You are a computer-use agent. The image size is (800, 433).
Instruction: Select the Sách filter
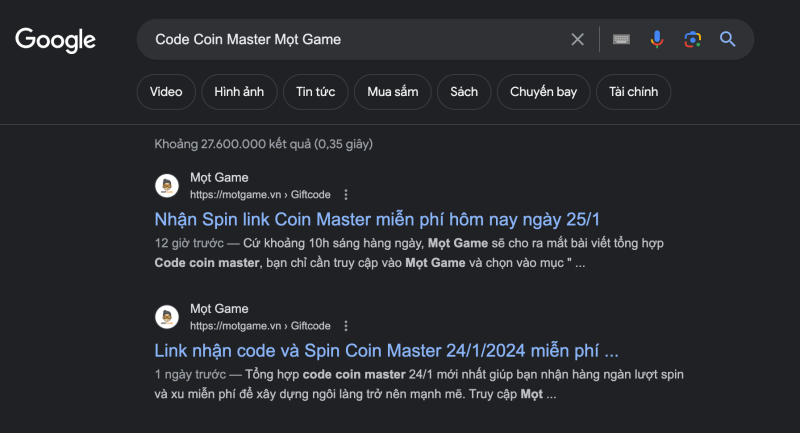464,92
